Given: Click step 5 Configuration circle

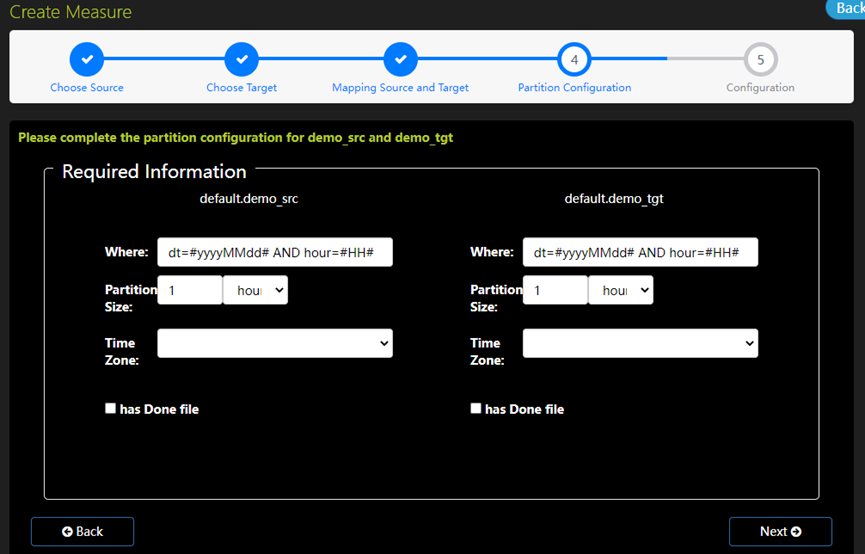Looking at the screenshot, I should [x=760, y=59].
